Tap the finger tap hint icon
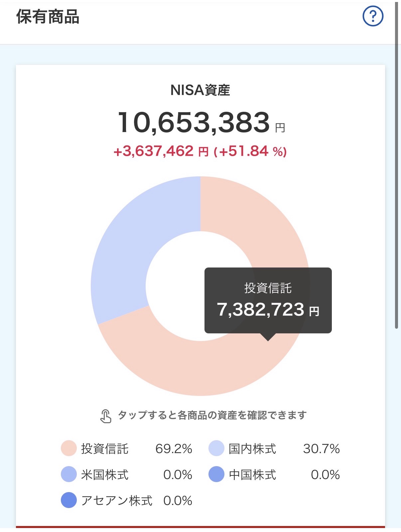Screen dimensions: 401x532 pyautogui.click(x=105, y=416)
